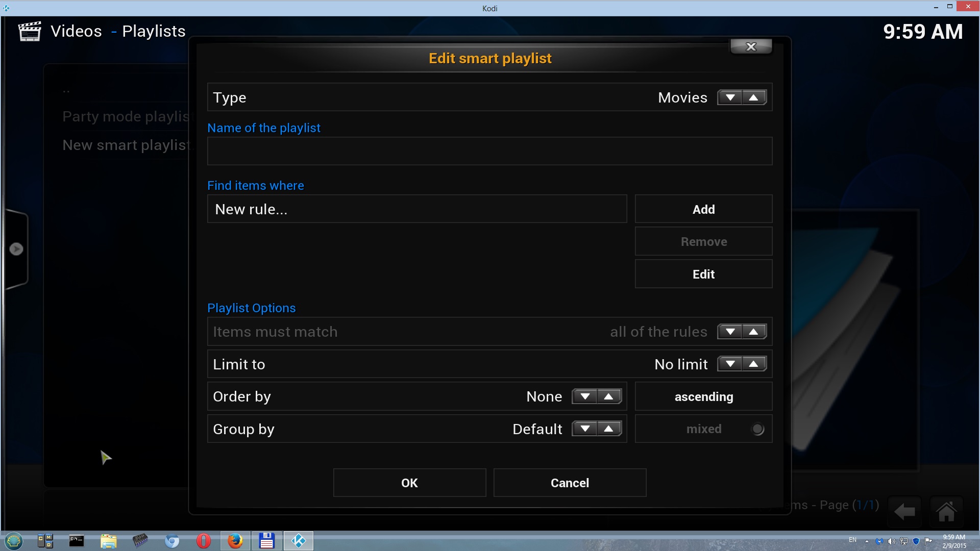Select the New rule... entry
This screenshot has height=551, width=980.
[416, 209]
